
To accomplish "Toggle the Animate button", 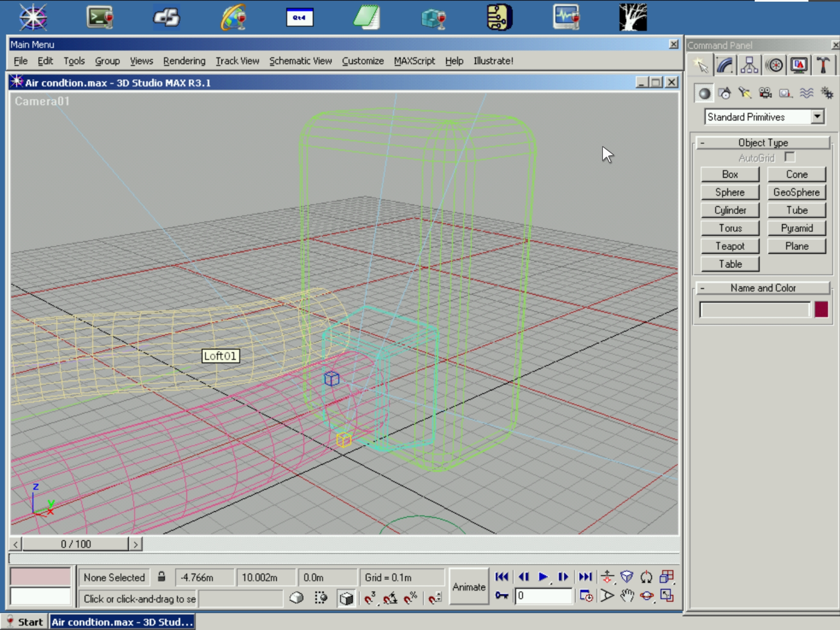I will [x=469, y=587].
